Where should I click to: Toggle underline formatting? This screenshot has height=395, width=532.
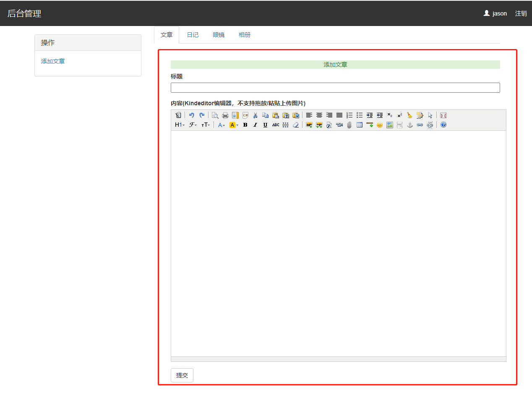coord(266,125)
